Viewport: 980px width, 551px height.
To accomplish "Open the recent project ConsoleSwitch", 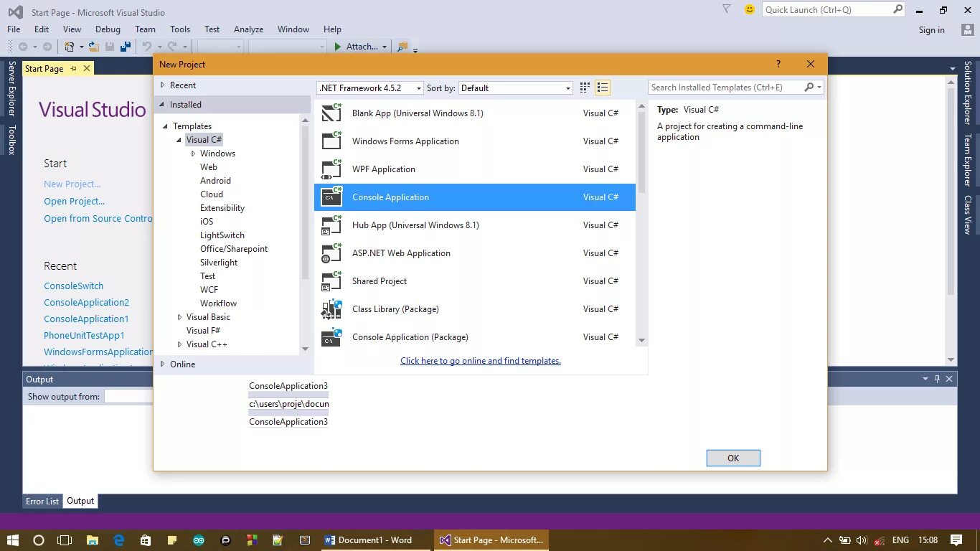I will (73, 286).
